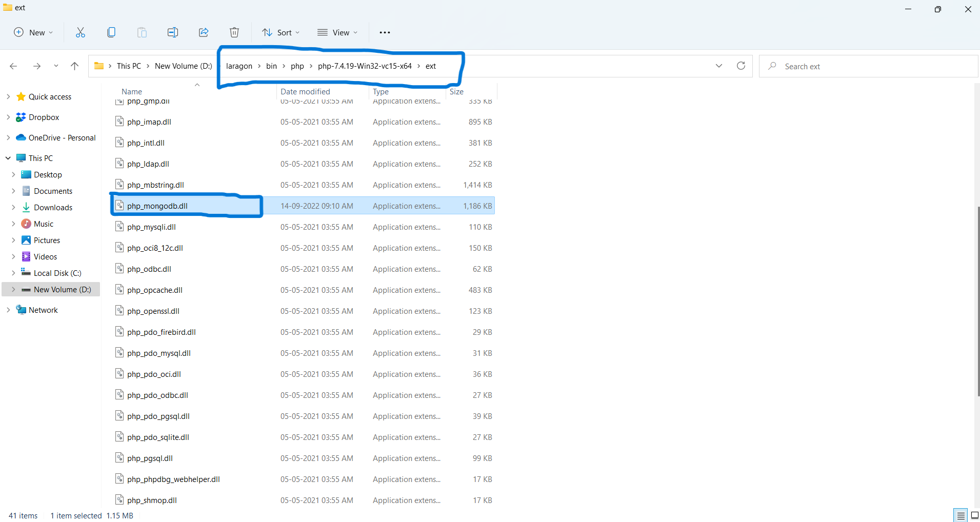Click the Music icon in sidebar
This screenshot has height=522, width=980.
(x=26, y=224)
